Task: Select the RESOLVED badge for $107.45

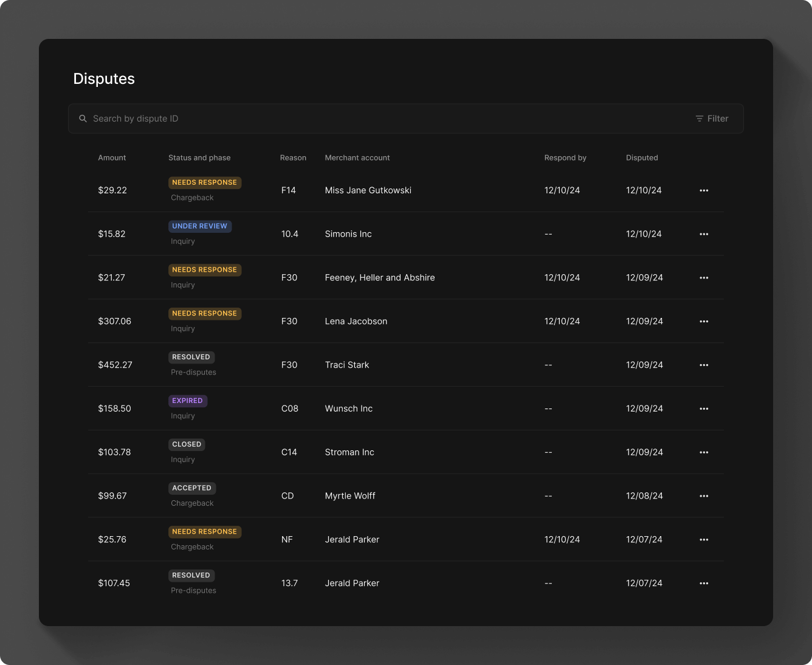Action: tap(191, 576)
